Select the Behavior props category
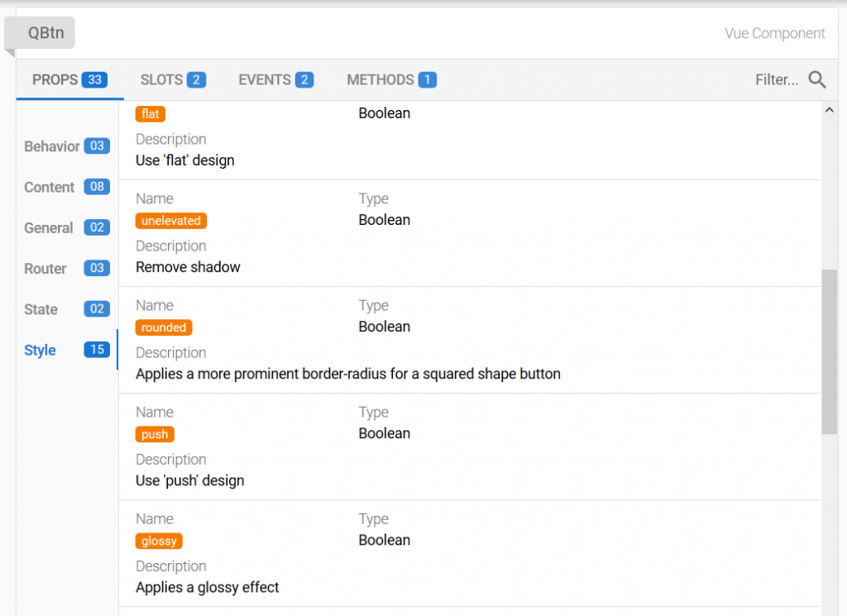This screenshot has height=616, width=847. [x=66, y=146]
